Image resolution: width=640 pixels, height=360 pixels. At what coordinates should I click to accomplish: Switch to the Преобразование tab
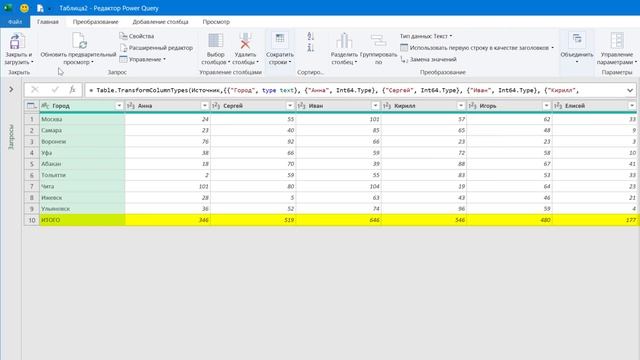tap(96, 22)
